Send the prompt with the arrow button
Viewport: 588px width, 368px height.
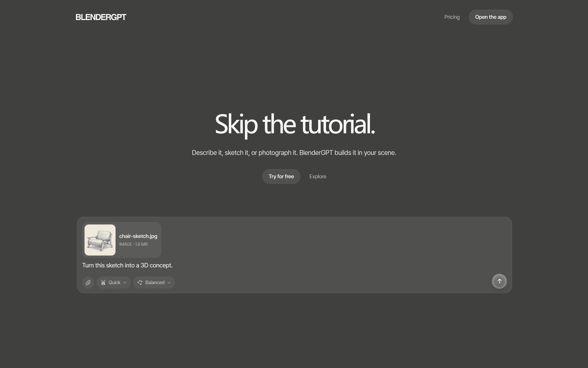499,281
